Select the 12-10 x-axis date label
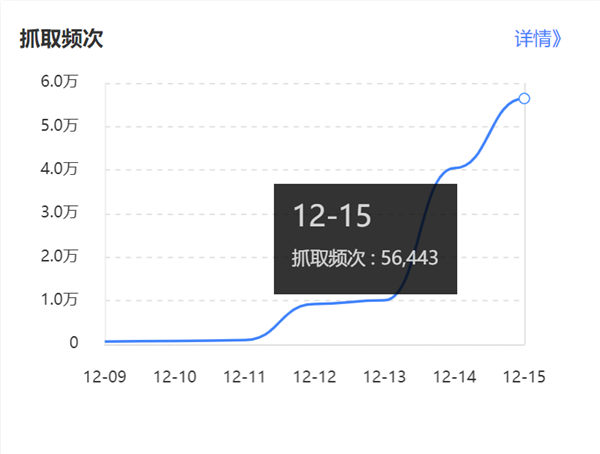Screen dimensions: 600x454 pyautogui.click(x=175, y=377)
